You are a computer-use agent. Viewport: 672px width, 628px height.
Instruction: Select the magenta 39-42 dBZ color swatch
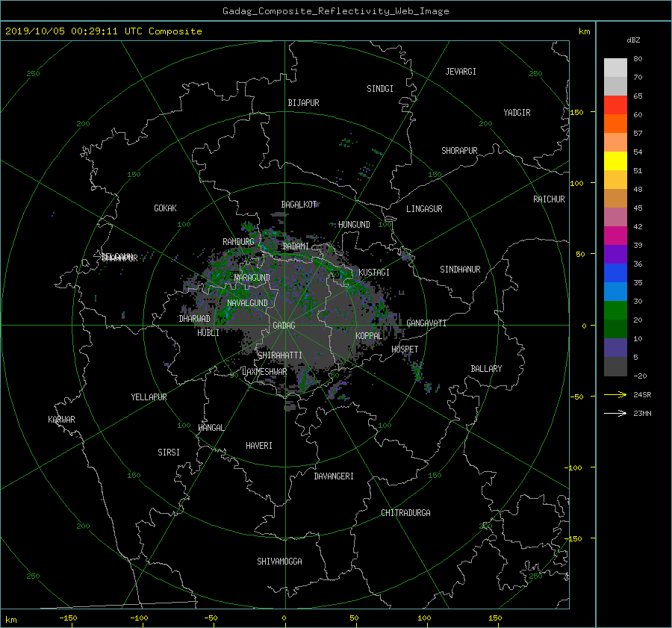click(615, 236)
